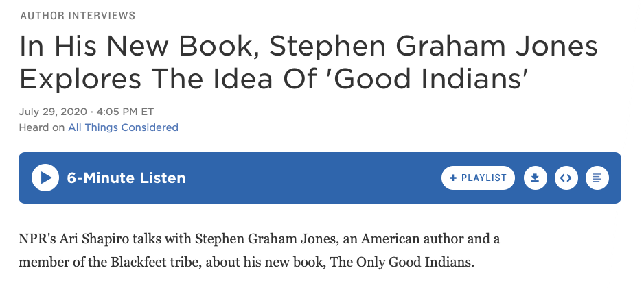Click empty area of blue audio player bar

pyautogui.click(x=309, y=178)
